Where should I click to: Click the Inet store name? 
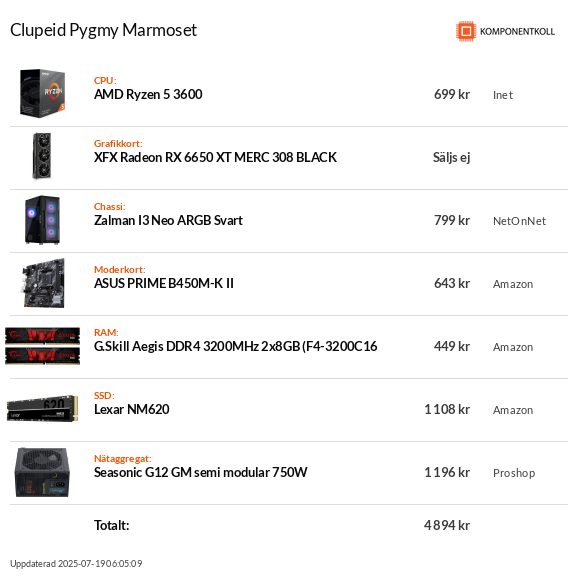click(503, 95)
